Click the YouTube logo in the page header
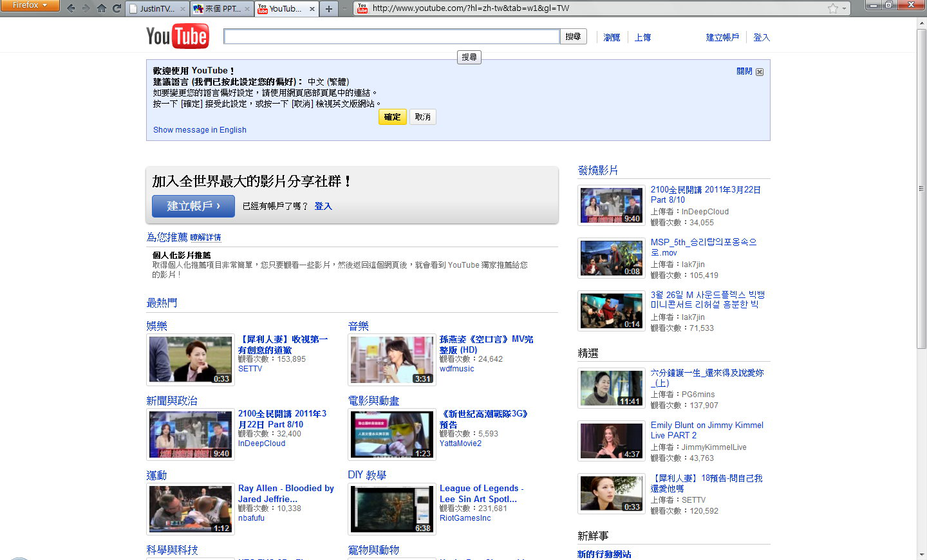Viewport: 927px width, 560px height. [177, 36]
